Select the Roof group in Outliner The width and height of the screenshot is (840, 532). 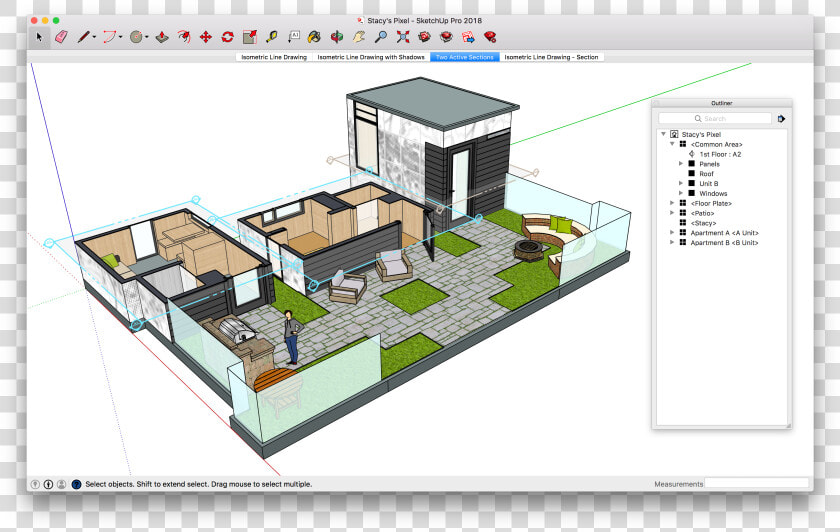pyautogui.click(x=706, y=174)
